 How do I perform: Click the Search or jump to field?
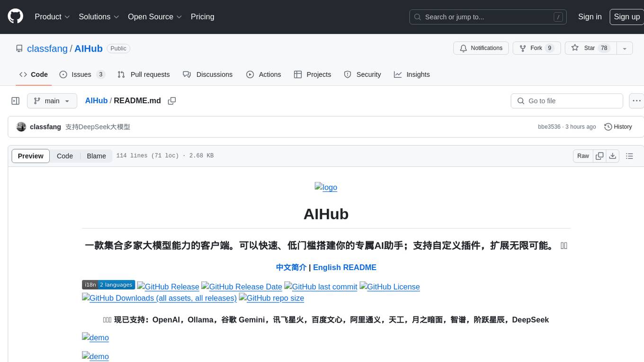click(x=489, y=17)
